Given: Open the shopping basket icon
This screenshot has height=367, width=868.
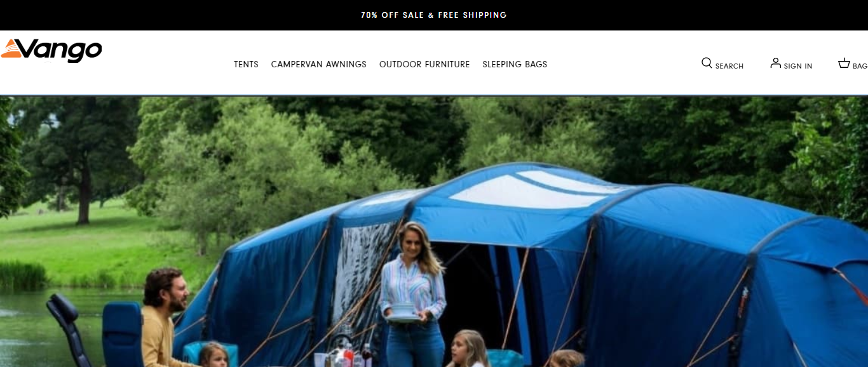Looking at the screenshot, I should click(844, 63).
